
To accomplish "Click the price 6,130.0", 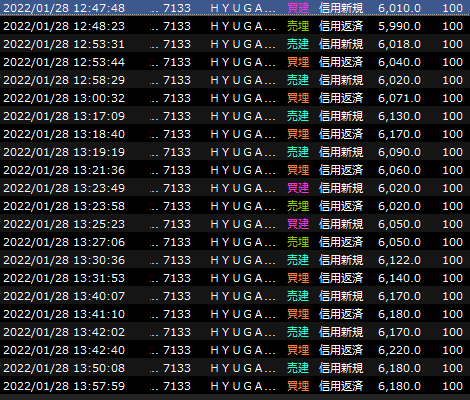I will pos(399,116).
